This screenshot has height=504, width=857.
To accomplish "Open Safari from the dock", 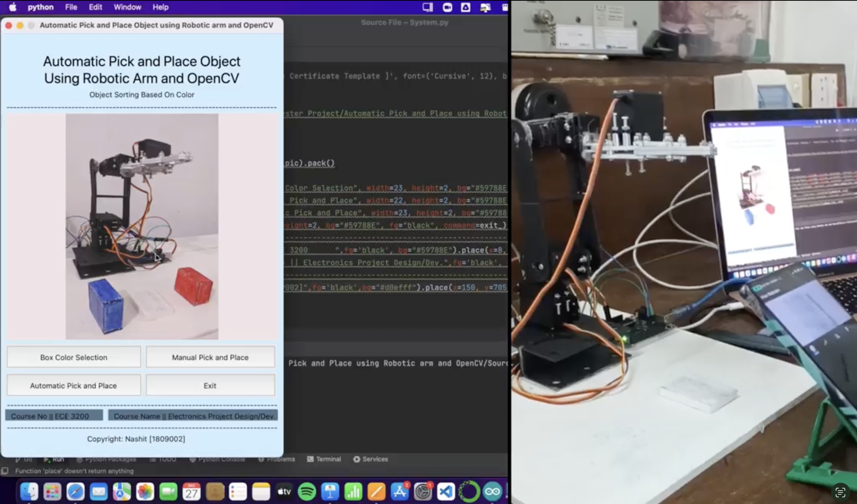I will pyautogui.click(x=76, y=491).
